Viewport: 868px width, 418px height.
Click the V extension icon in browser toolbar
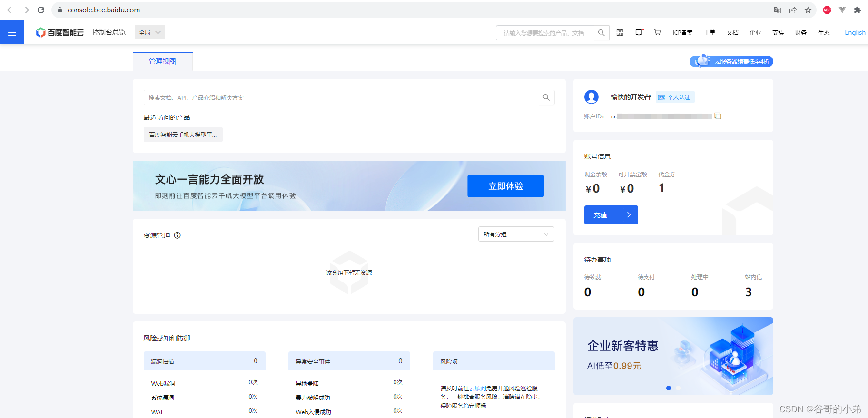[x=842, y=10]
